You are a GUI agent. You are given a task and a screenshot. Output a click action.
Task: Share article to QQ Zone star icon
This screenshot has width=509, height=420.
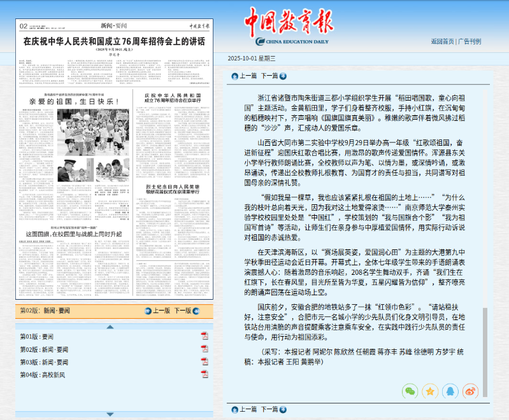(430, 391)
